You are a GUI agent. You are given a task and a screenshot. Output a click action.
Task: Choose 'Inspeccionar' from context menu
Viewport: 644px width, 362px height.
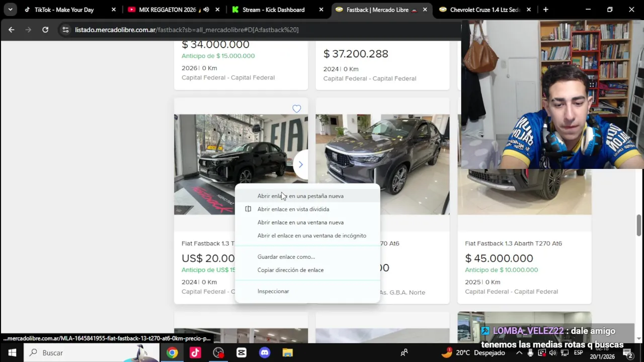[307, 291]
